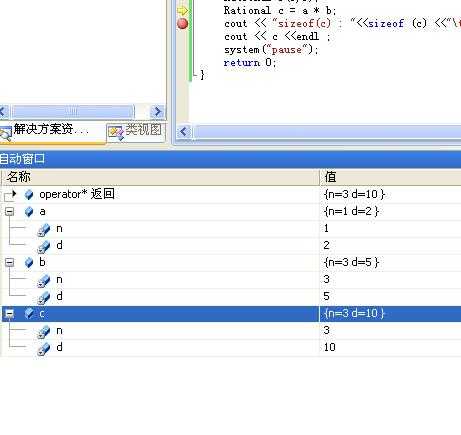Click the yellow current-statement arrow in the margin

point(182,10)
